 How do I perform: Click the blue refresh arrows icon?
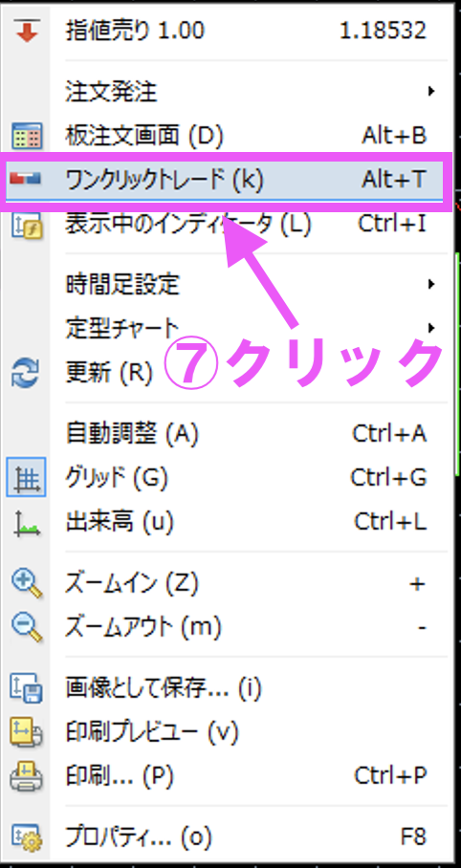(x=27, y=374)
